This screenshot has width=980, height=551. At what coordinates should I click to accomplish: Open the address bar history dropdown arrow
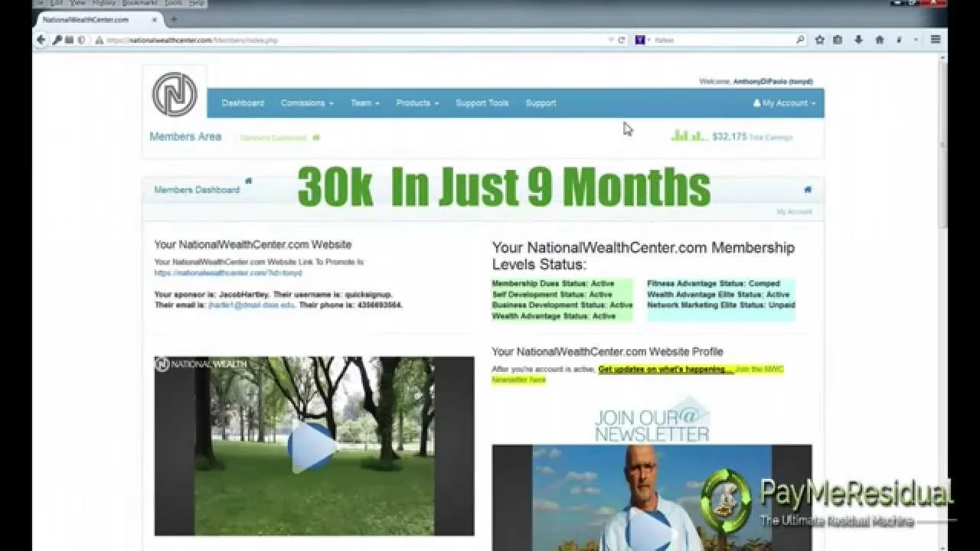click(x=611, y=40)
